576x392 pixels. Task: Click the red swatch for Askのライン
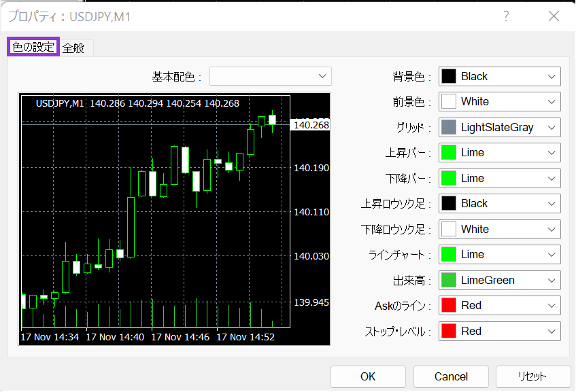coord(449,305)
